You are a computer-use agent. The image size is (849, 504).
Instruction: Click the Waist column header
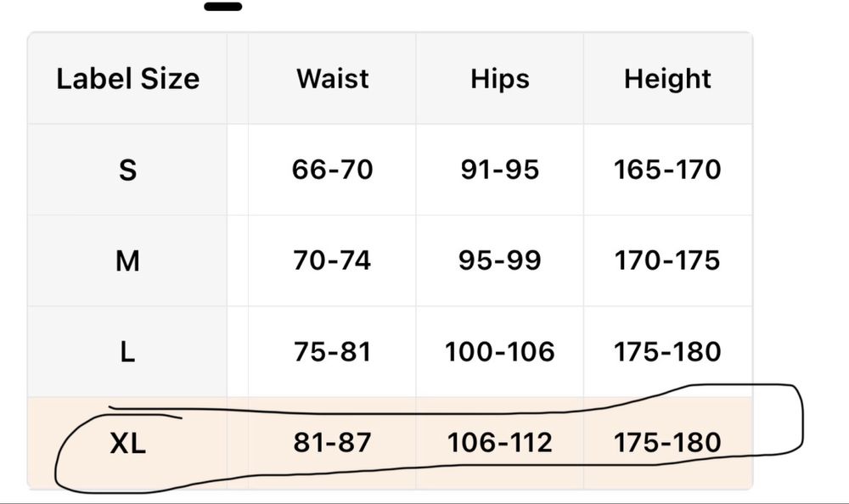pyautogui.click(x=332, y=79)
